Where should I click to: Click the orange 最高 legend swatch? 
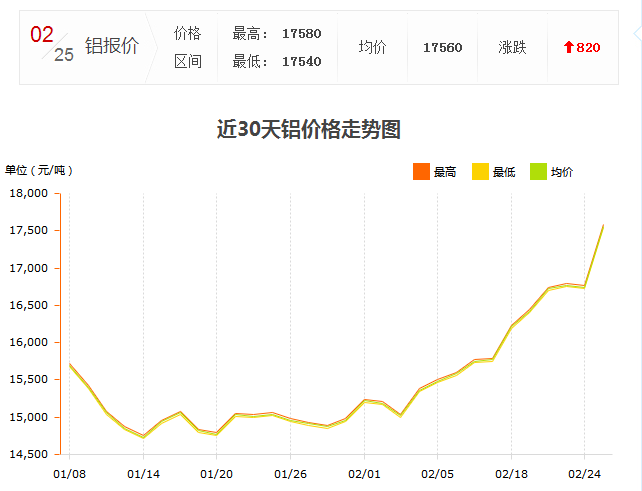[420, 172]
